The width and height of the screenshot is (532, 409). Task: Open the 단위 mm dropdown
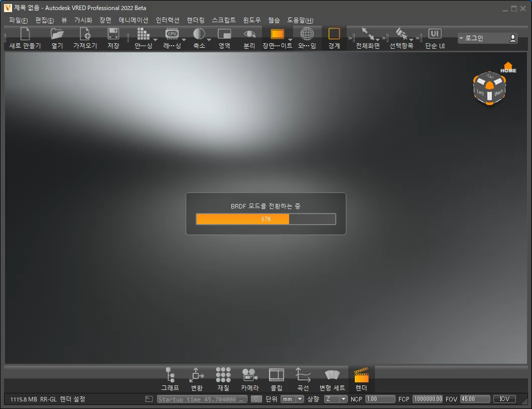pyautogui.click(x=292, y=399)
